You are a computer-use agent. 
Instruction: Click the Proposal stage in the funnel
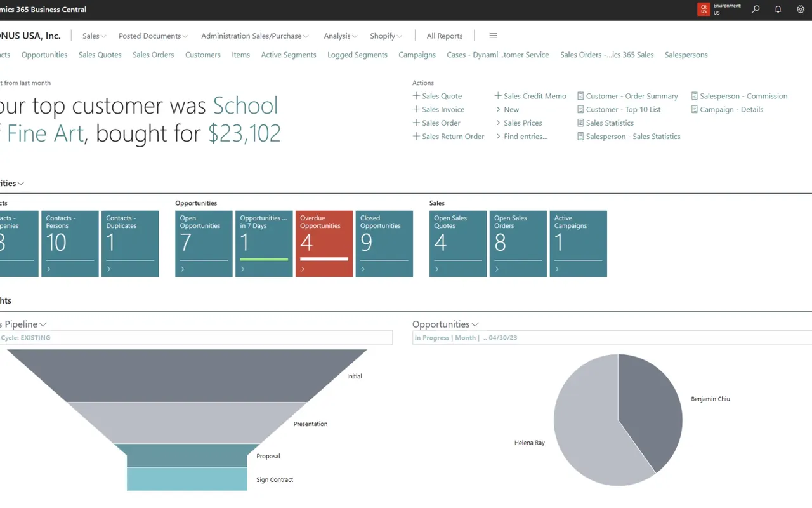pos(187,455)
